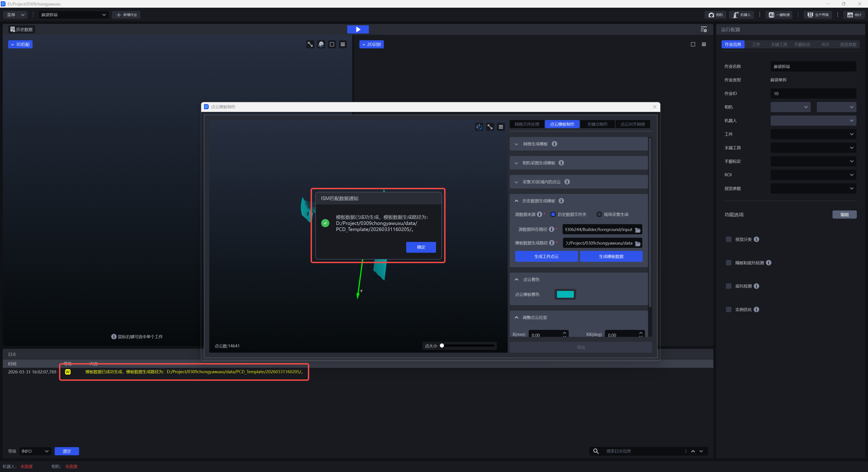Click the cyan 点云模板着色 color swatch
The height and width of the screenshot is (472, 868).
pyautogui.click(x=565, y=294)
